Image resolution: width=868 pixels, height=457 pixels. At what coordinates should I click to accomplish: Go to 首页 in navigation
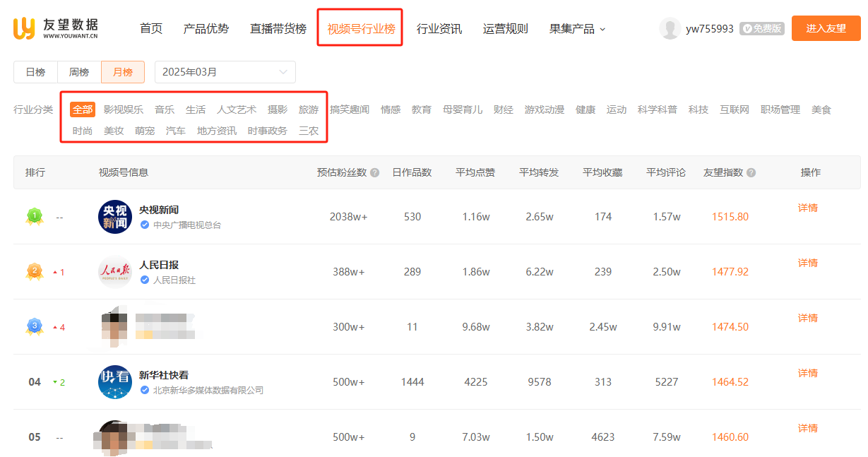(151, 29)
